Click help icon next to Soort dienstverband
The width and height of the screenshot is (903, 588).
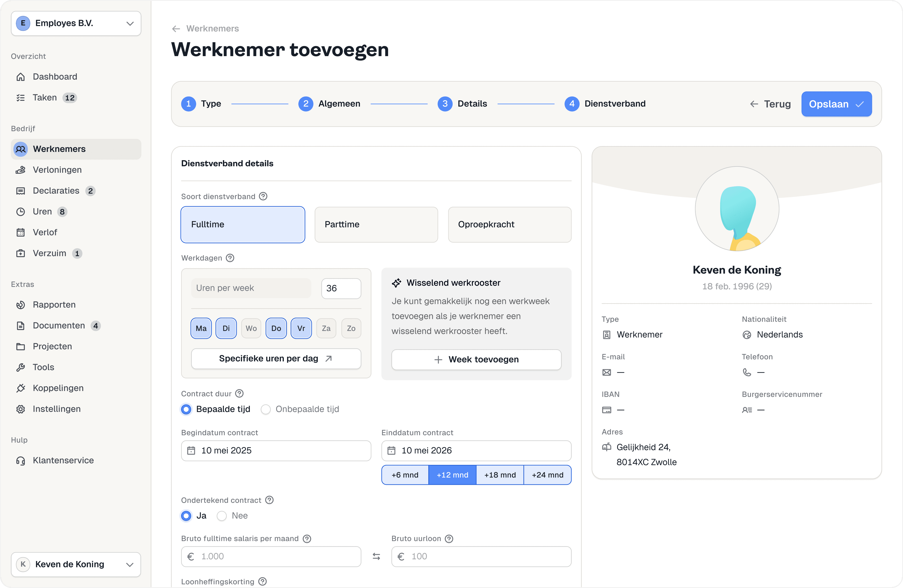click(x=263, y=196)
